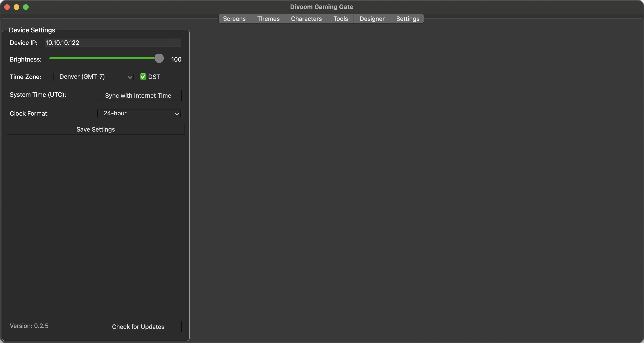Image resolution: width=644 pixels, height=343 pixels.
Task: Go to the Characters tab
Action: 306,19
